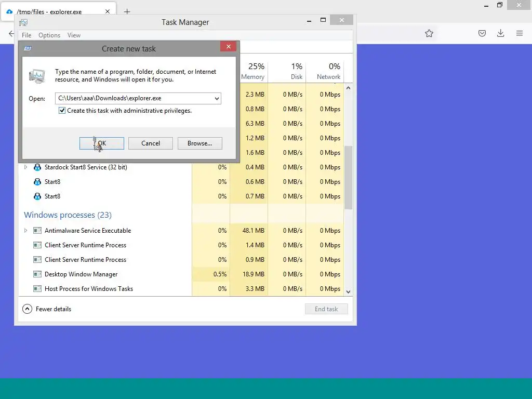Click the process list scrollbar thumb
The width and height of the screenshot is (532, 399).
pyautogui.click(x=349, y=178)
